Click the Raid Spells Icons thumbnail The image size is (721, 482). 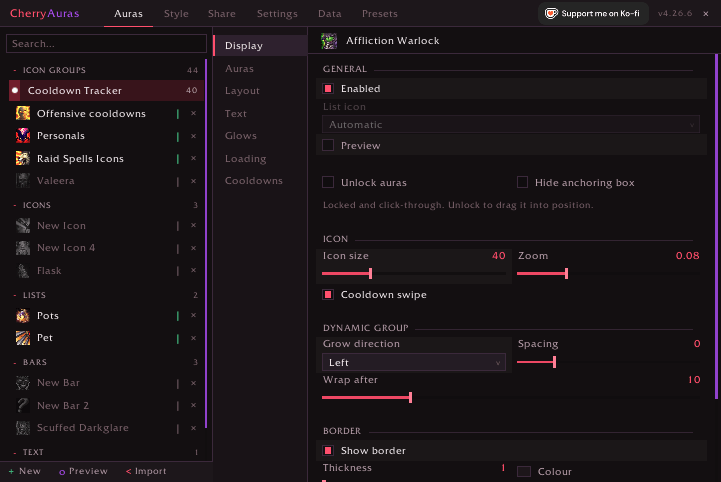[23, 158]
